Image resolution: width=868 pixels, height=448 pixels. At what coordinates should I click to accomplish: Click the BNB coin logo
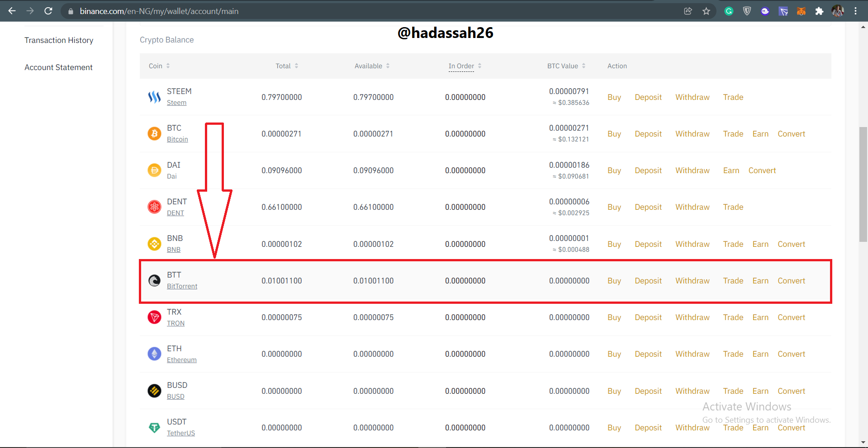(x=154, y=244)
